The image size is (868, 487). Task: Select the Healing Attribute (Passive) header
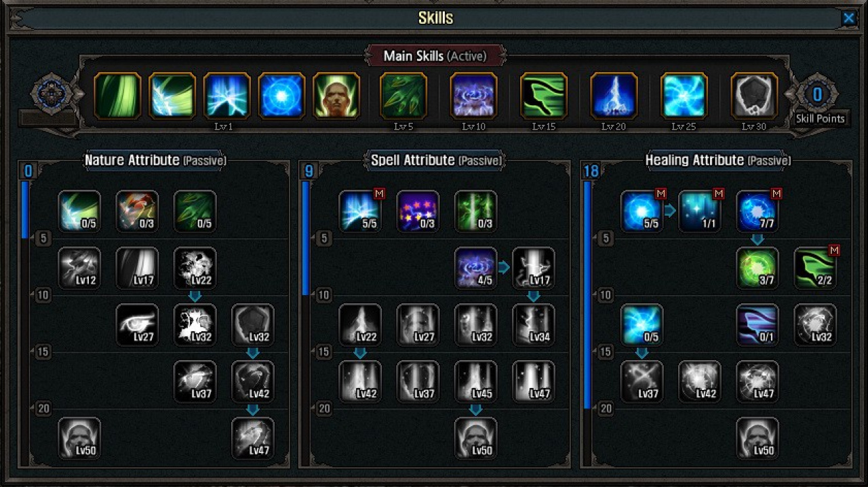pos(718,161)
